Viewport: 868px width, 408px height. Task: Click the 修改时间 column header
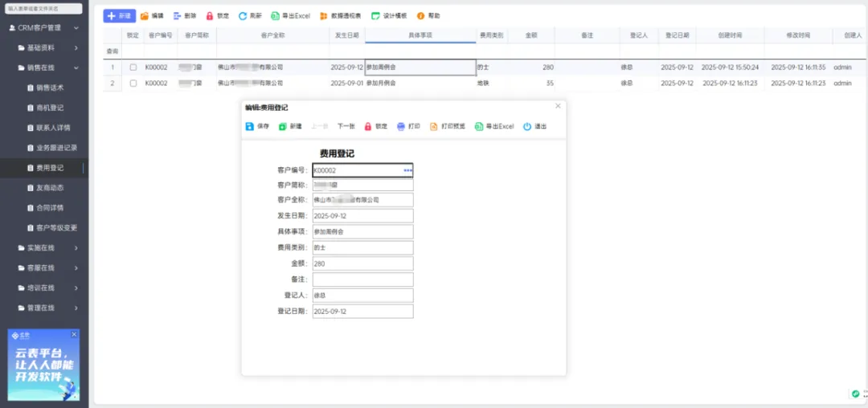point(798,35)
